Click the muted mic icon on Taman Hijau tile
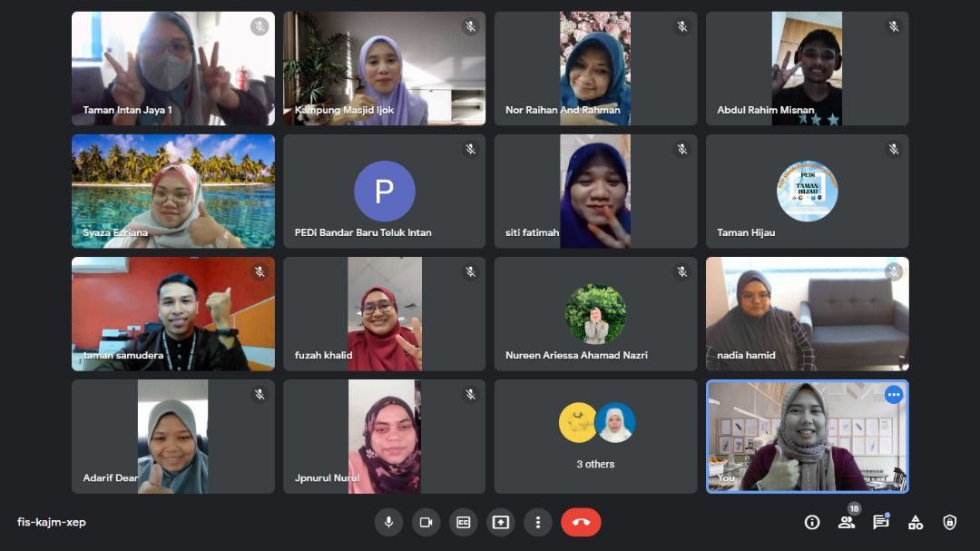980x551 pixels. [x=894, y=149]
